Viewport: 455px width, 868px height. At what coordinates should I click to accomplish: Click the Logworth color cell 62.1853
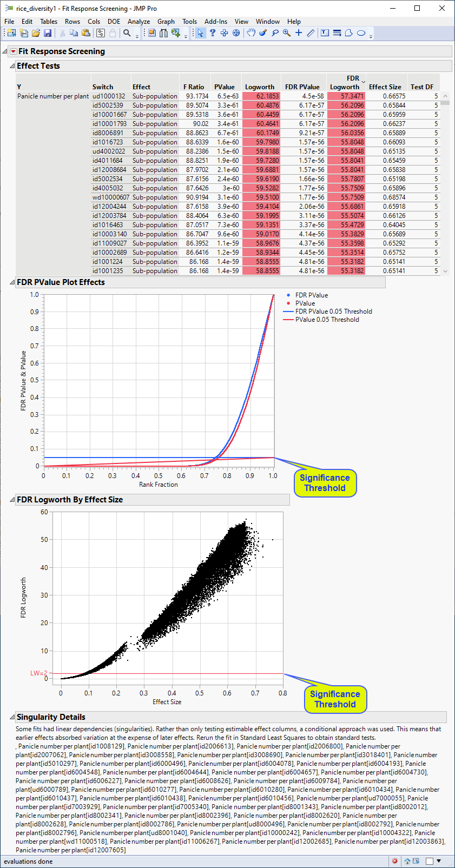(261, 96)
